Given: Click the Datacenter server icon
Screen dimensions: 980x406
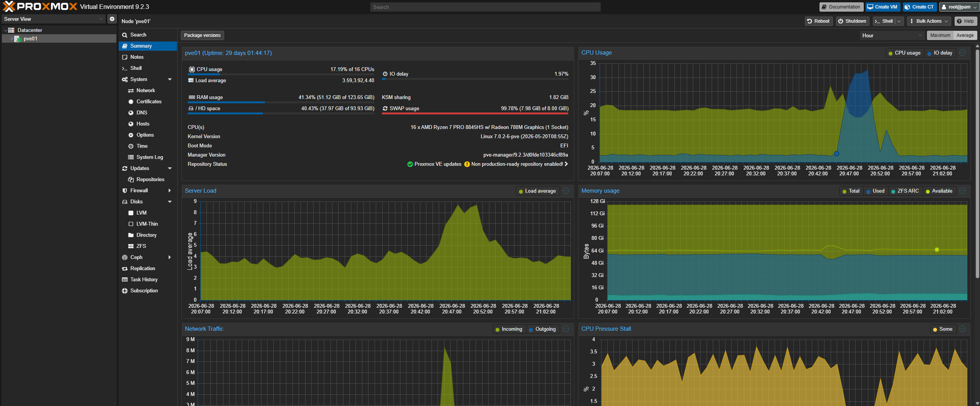Looking at the screenshot, I should (11, 30).
